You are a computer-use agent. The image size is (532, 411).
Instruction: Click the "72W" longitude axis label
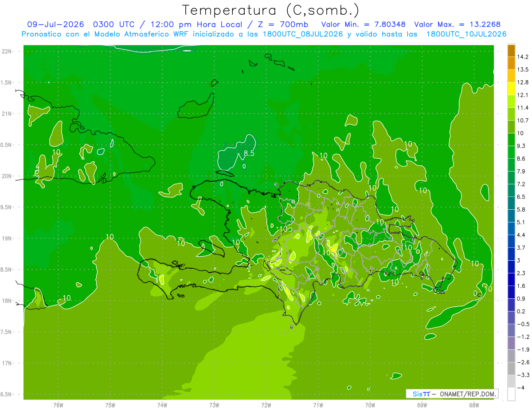[266, 405]
